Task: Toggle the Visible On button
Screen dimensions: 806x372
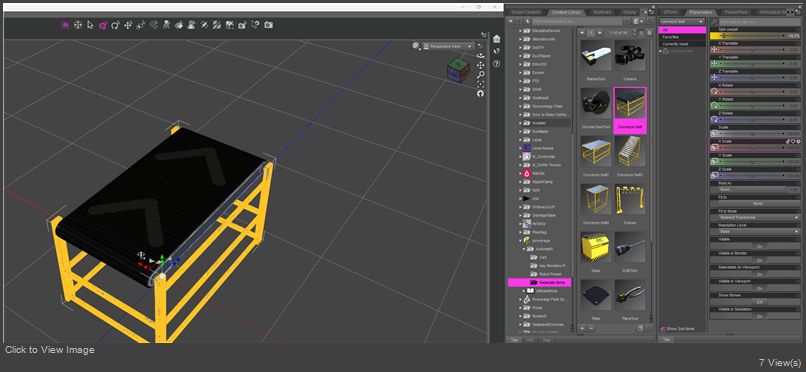Action: click(760, 246)
